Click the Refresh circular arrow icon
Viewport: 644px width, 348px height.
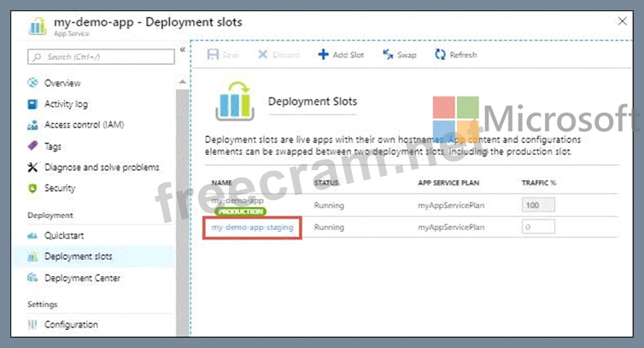(440, 55)
